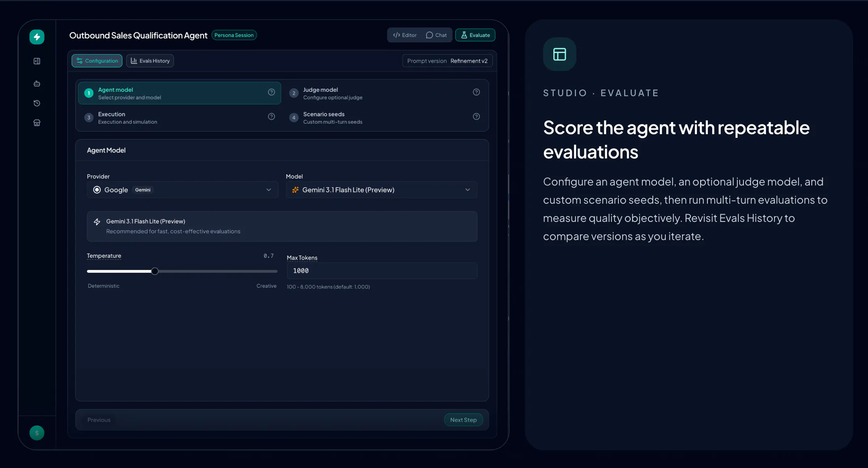This screenshot has width=868, height=468.
Task: Click the layout icon on Studio Evaluate card
Action: tap(559, 54)
